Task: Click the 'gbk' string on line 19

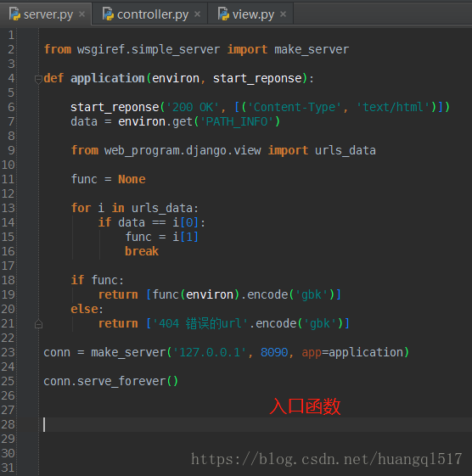Action: click(311, 294)
